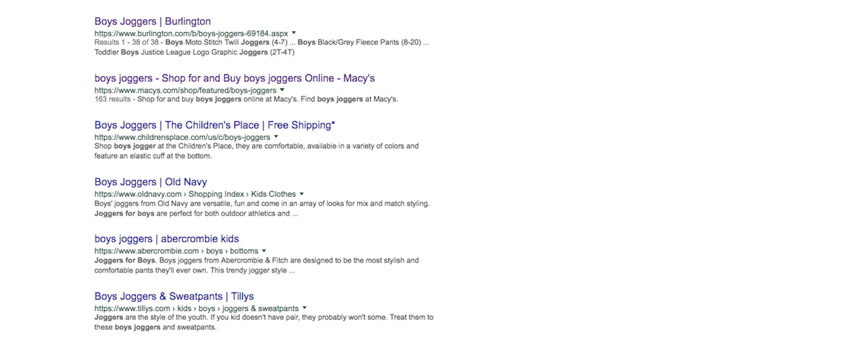
Task: Open the boys joggers | abercrombie kids result
Action: tap(166, 239)
